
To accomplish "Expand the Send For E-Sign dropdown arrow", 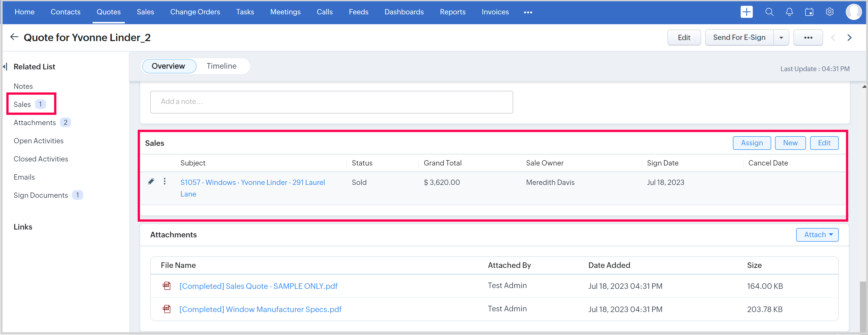I will [x=781, y=37].
